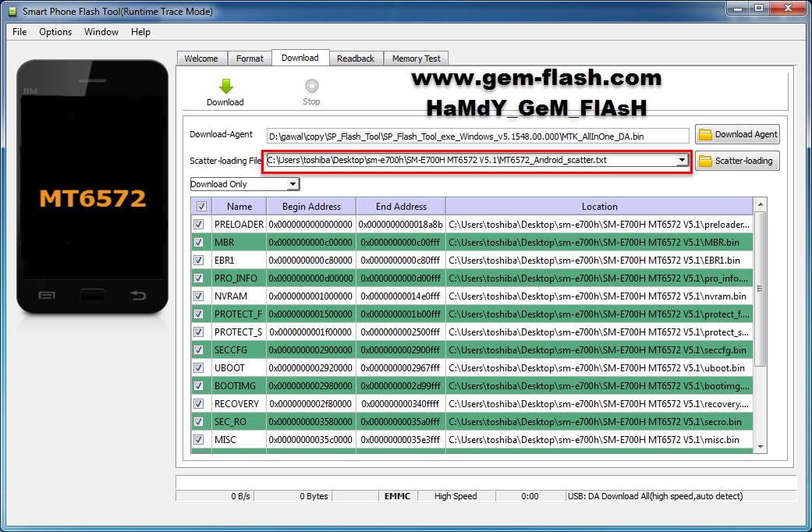Click the High Speed status bar entry
Image resolution: width=812 pixels, height=532 pixels.
pyautogui.click(x=456, y=496)
